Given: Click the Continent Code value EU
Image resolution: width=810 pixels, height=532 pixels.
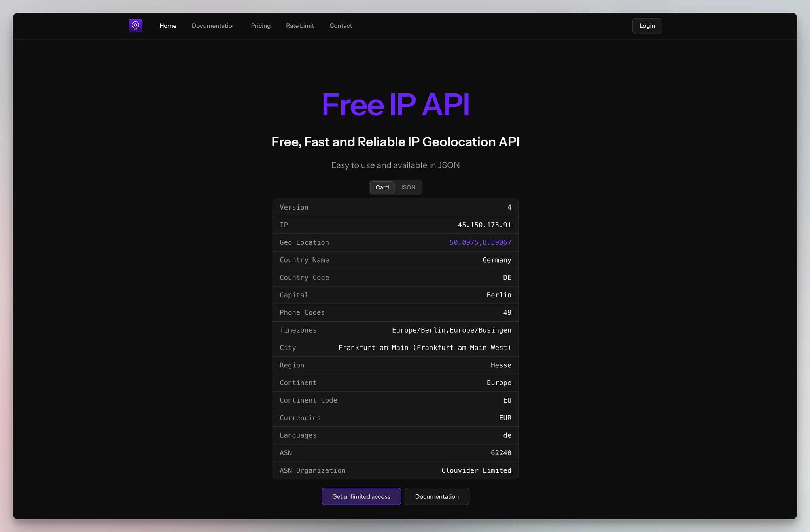Looking at the screenshot, I should 507,400.
